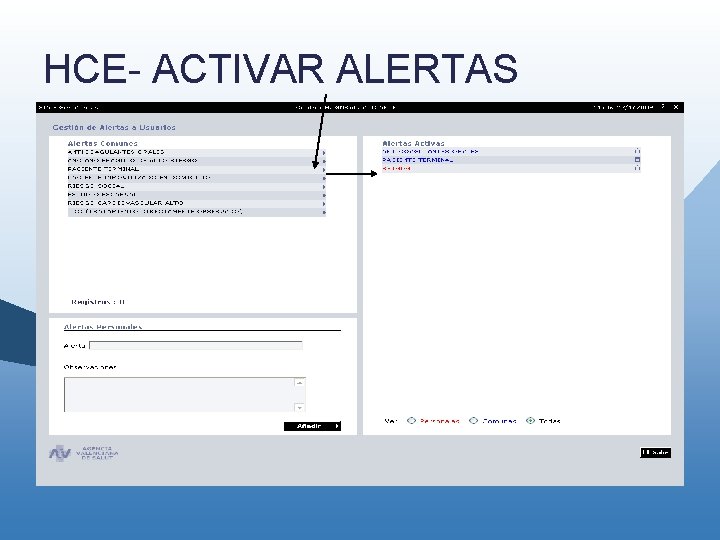Screen dimensions: 720x540
Task: Open the help question mark icon
Action: click(x=663, y=107)
